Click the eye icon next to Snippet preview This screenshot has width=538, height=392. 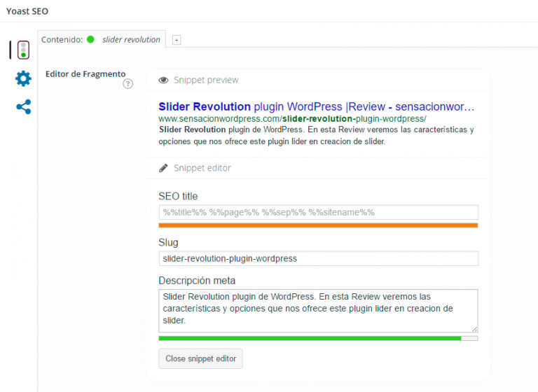point(163,80)
